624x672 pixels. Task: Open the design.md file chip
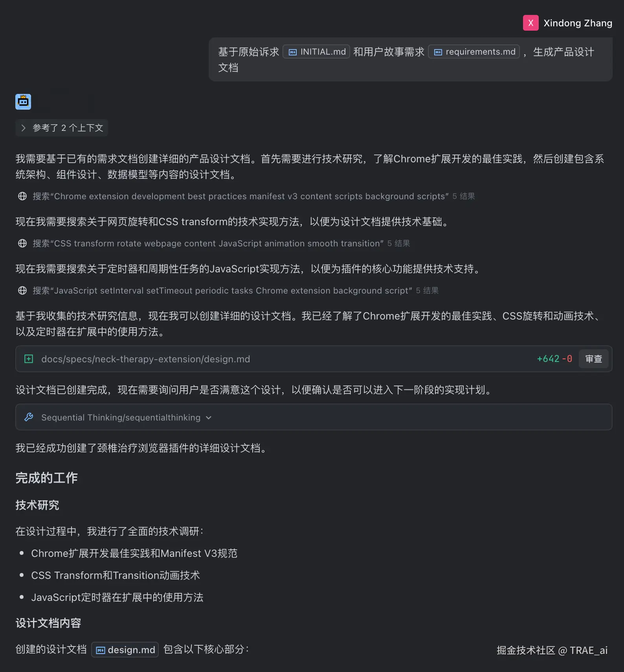tap(125, 650)
